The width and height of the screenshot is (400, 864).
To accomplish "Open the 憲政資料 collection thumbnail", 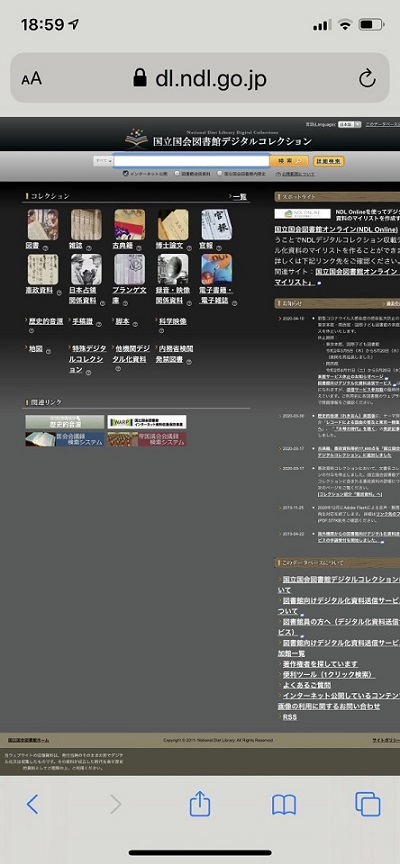I will (43, 269).
